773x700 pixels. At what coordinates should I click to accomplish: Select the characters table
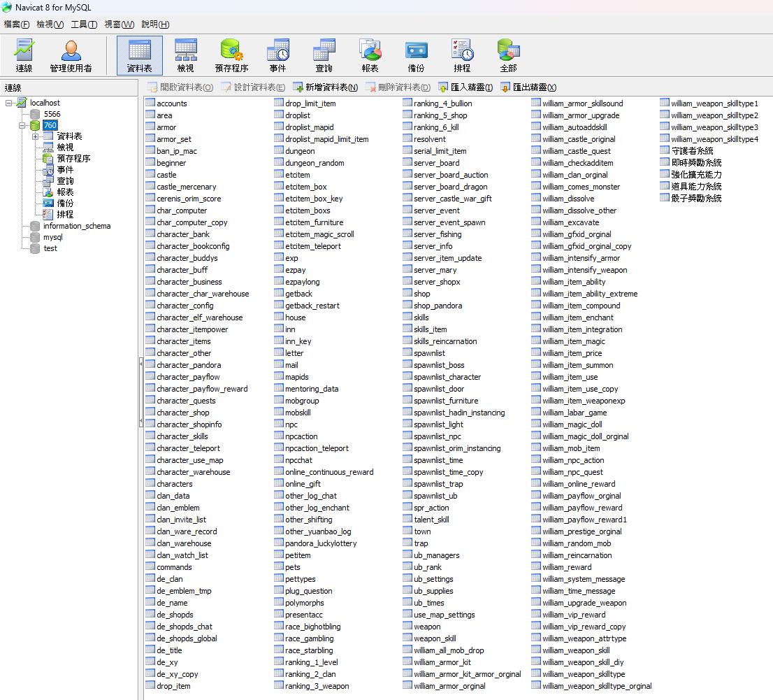(x=175, y=484)
